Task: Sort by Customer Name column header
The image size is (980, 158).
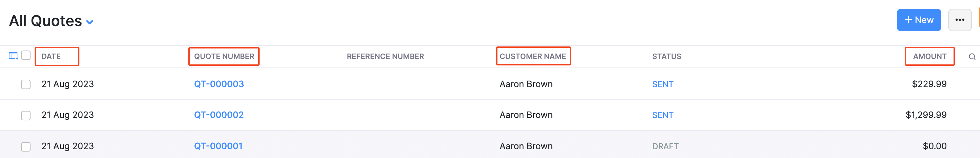Action: pyautogui.click(x=533, y=57)
